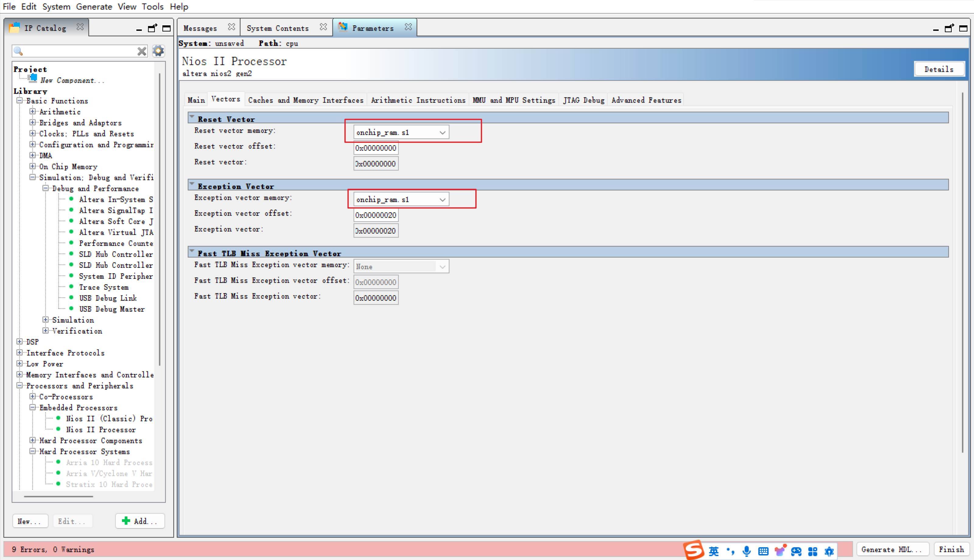The image size is (974, 560).
Task: Expand the On Chip Memory node
Action: (32, 166)
